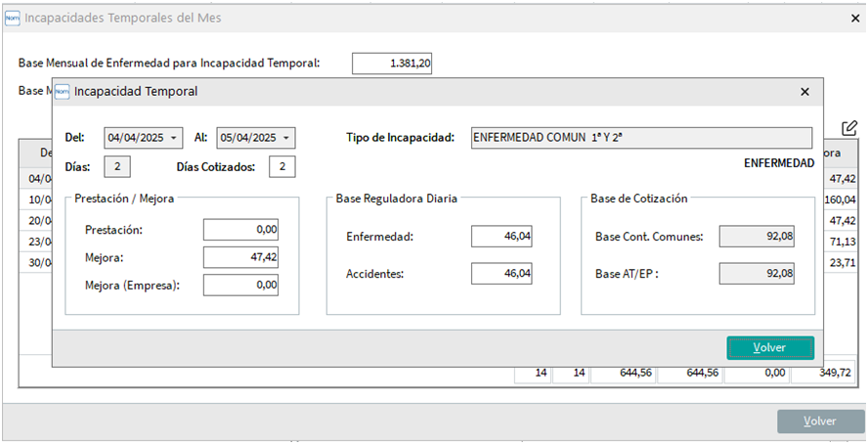Click the Base AT/EP field

(757, 275)
